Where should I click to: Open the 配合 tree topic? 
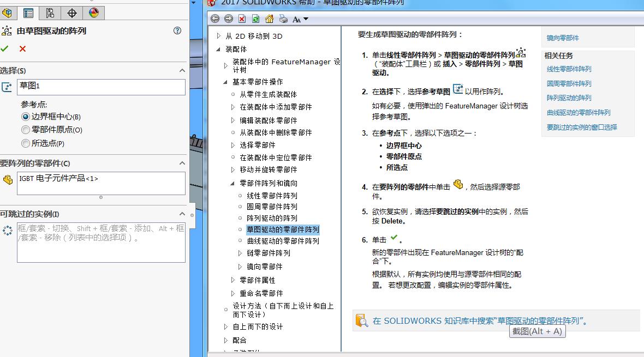240,340
